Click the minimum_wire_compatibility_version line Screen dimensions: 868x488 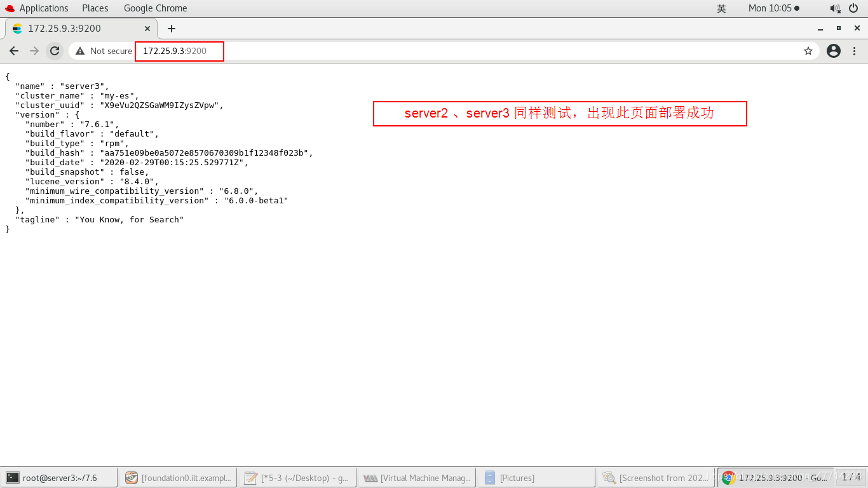coord(142,191)
